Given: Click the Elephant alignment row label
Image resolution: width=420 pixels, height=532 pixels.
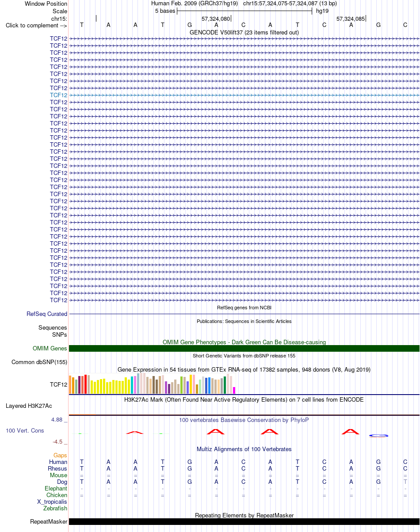Looking at the screenshot, I should [x=56, y=488].
